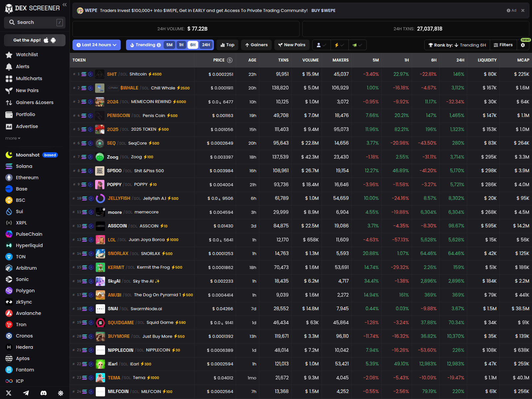Open the X (Twitter) link icon
This screenshot has height=399, width=532.
click(9, 393)
